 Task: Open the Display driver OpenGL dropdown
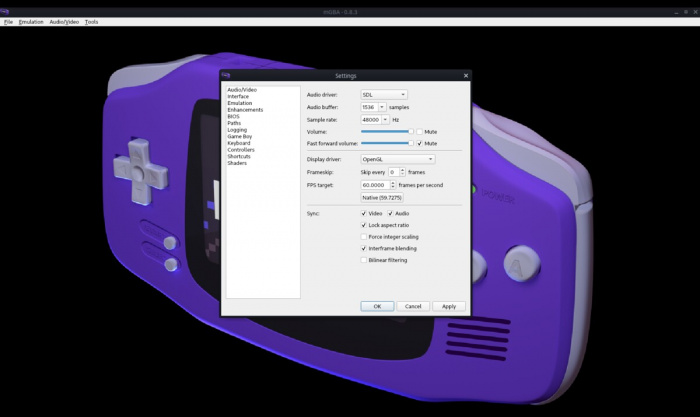tap(397, 159)
